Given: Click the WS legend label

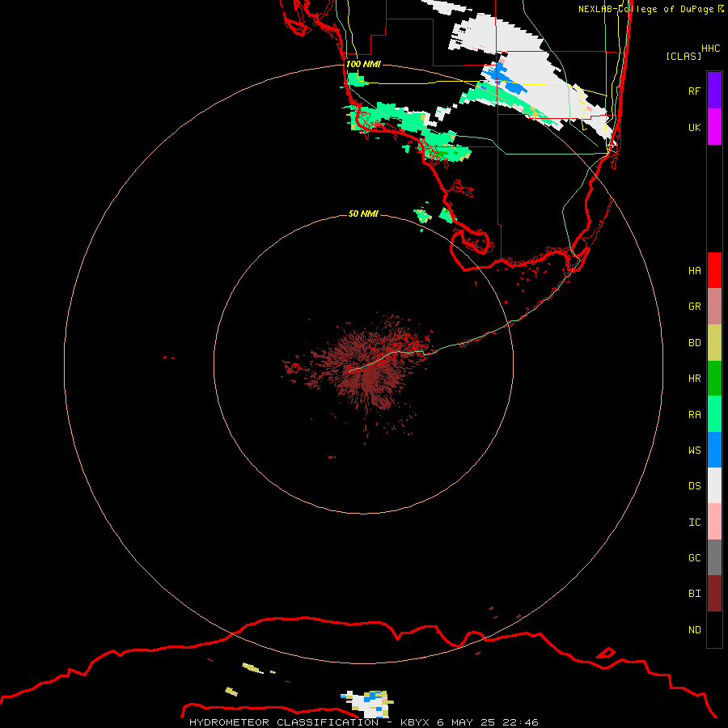Looking at the screenshot, I should click(694, 451).
